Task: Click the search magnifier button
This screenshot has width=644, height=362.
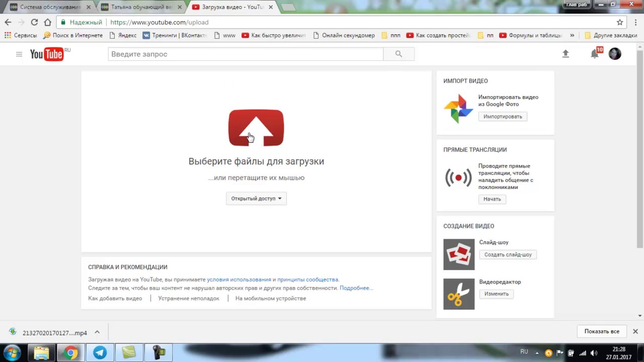Action: [x=398, y=54]
